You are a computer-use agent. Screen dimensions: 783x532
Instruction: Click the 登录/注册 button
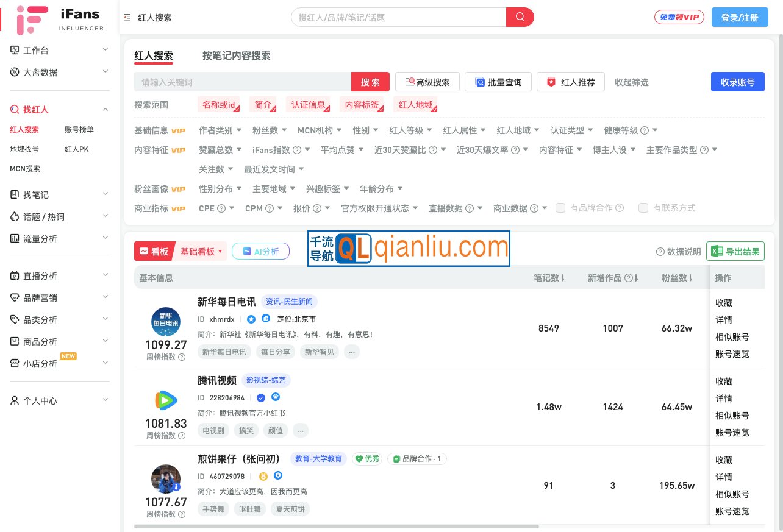click(x=739, y=18)
